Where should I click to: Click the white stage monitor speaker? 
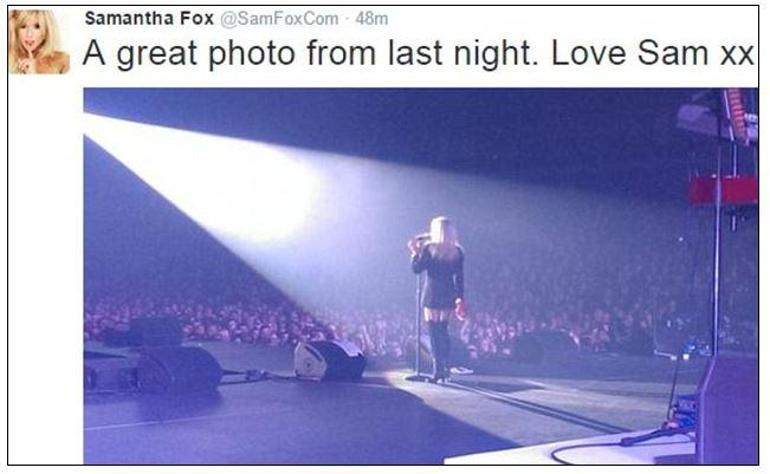(330, 361)
